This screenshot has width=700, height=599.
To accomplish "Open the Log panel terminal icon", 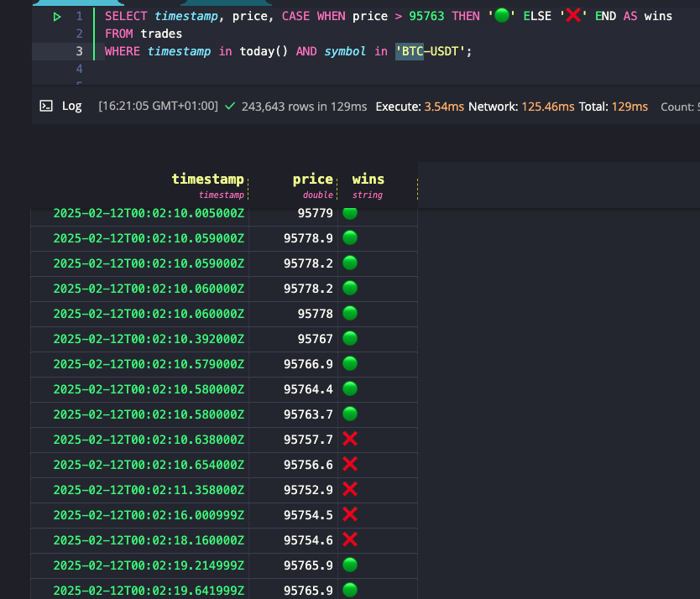I will [x=46, y=107].
